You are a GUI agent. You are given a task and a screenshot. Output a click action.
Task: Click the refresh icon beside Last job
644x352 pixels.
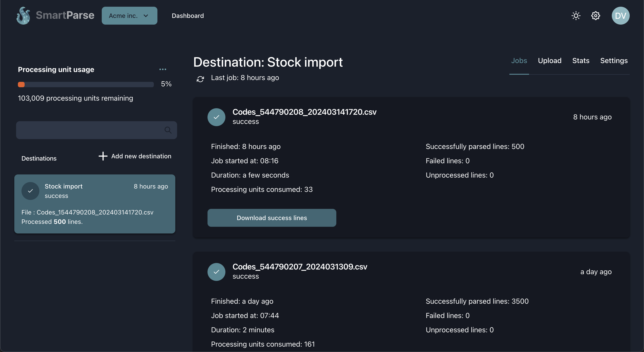(200, 79)
